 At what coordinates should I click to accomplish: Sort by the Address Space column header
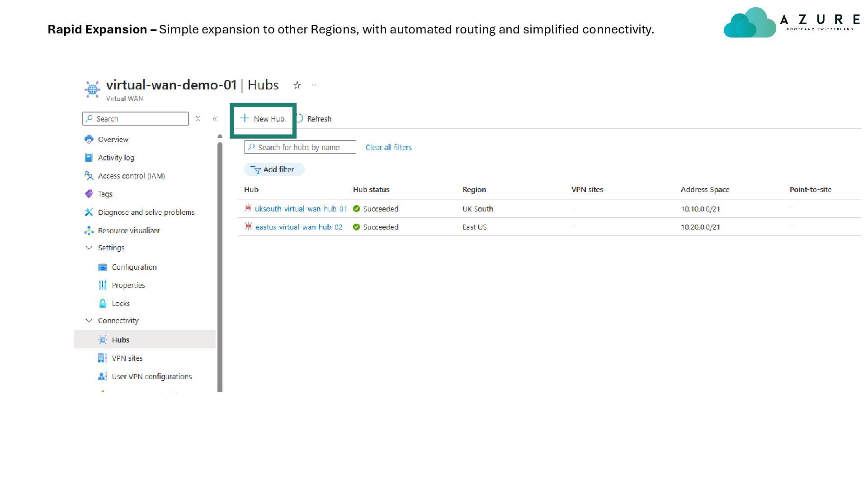pos(705,189)
